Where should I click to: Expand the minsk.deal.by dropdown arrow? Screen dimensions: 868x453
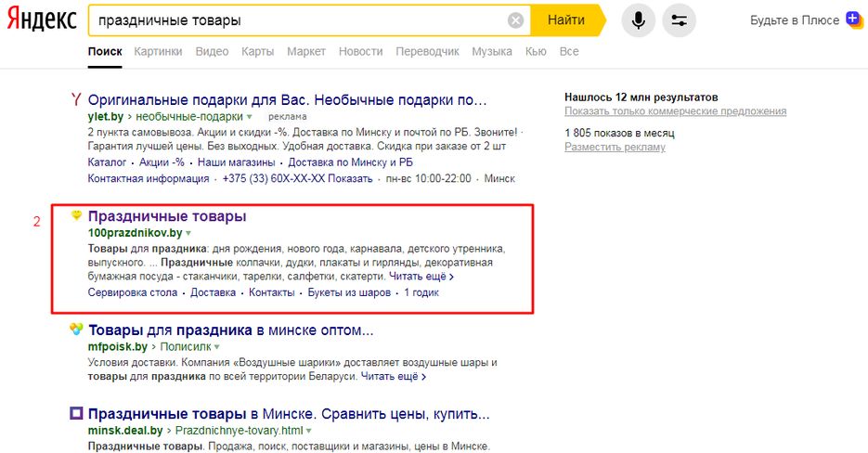pyautogui.click(x=309, y=431)
